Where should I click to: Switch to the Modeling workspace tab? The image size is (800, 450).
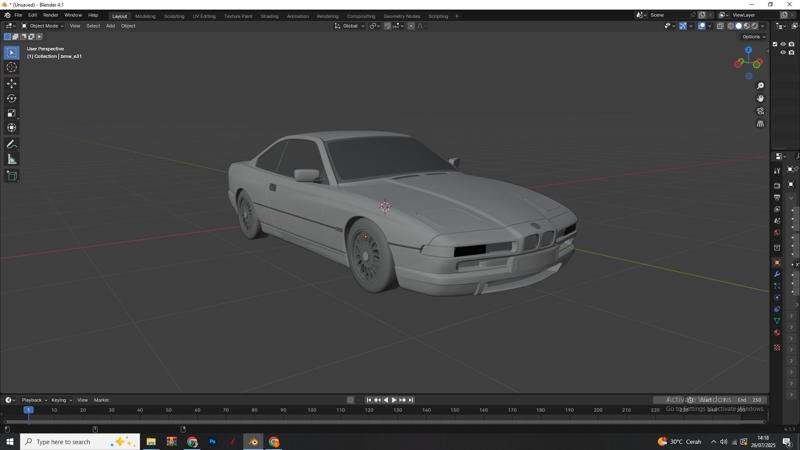point(145,16)
